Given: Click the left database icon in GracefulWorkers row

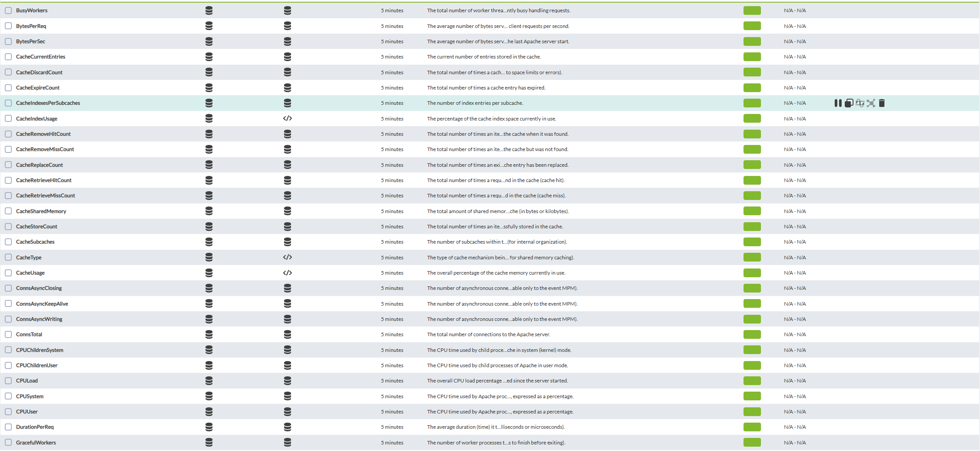Looking at the screenshot, I should pyautogui.click(x=209, y=442).
